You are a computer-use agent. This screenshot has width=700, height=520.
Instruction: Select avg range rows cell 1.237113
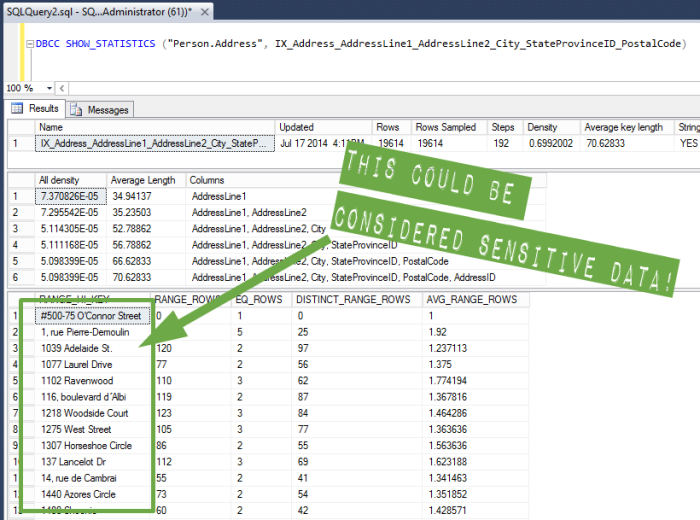(475, 348)
